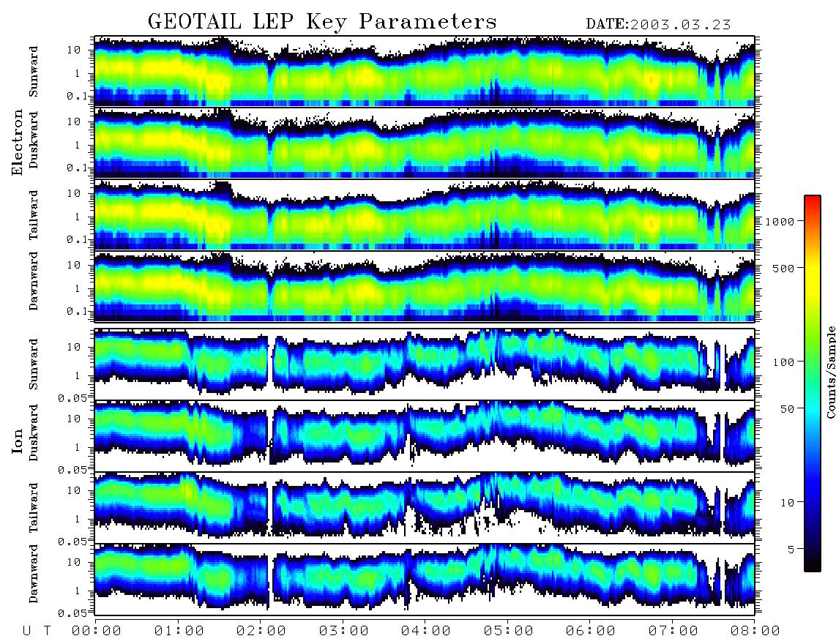Screen dimensions: 836x644
Task: Click the Electron "Dawnward" axis label
Action: [x=34, y=282]
